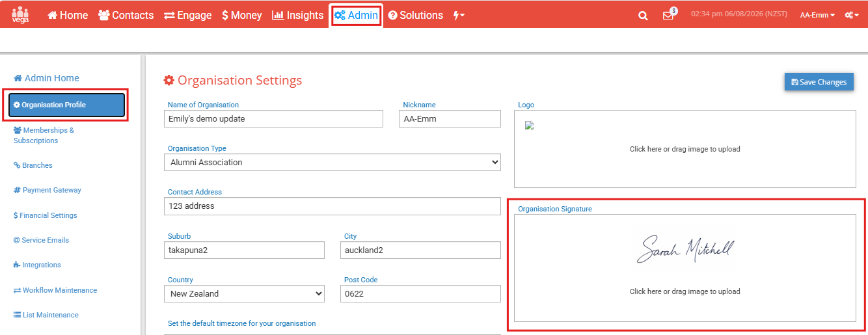Click the Admin cogs icon in navbar
Image resolution: width=868 pixels, height=335 pixels.
[340, 15]
